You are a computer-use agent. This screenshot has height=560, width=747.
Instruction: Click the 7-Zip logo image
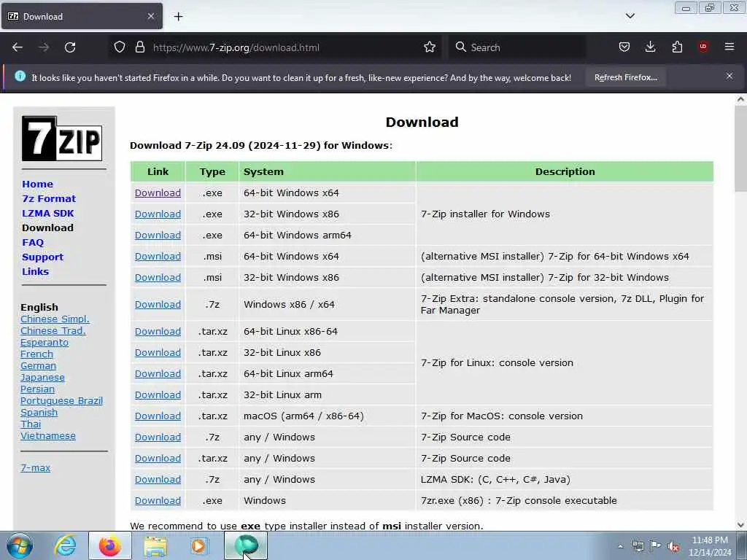tap(62, 138)
